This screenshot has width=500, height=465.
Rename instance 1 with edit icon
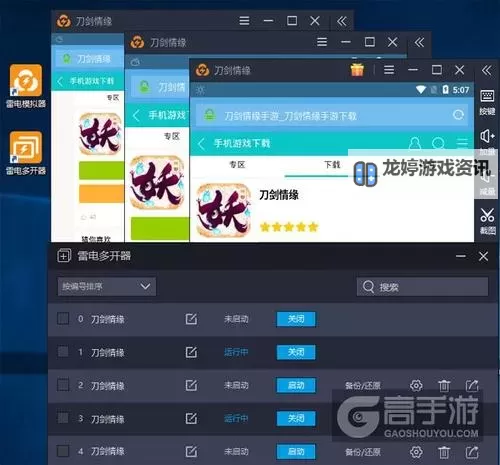(x=191, y=352)
